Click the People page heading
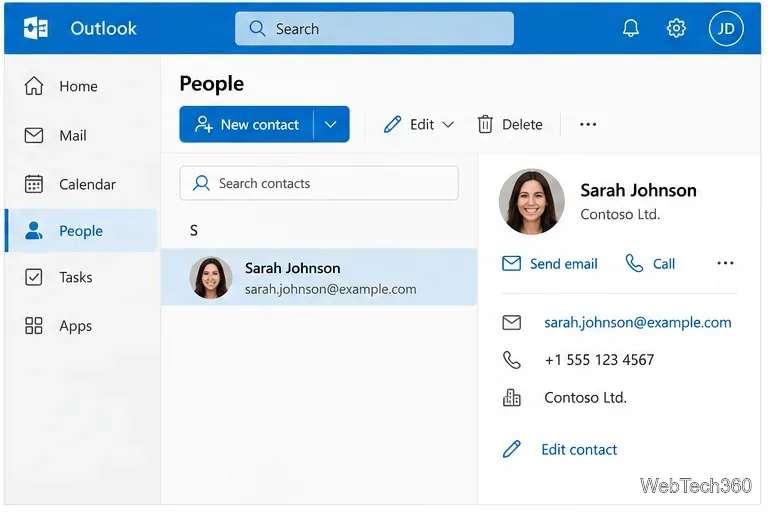This screenshot has width=768, height=512. (x=212, y=84)
